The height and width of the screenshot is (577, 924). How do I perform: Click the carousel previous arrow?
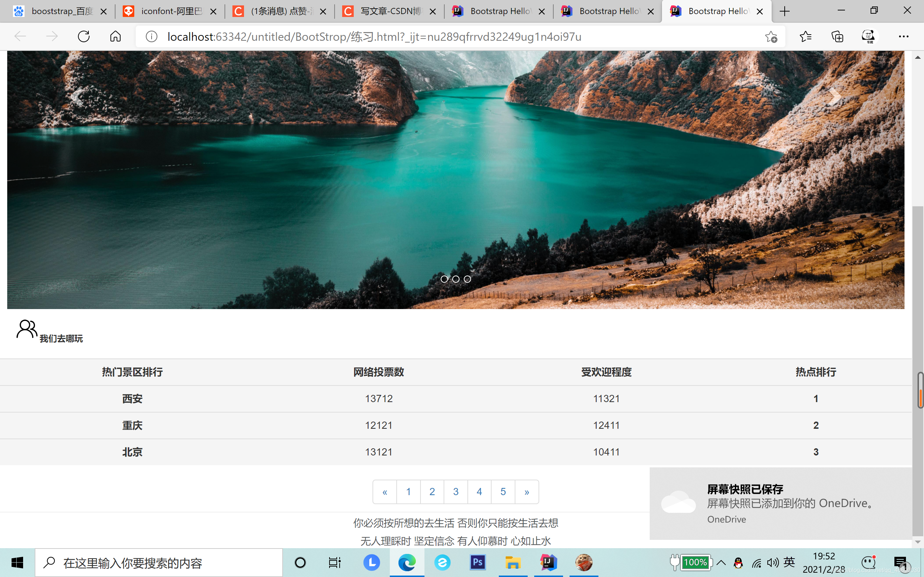pos(78,97)
